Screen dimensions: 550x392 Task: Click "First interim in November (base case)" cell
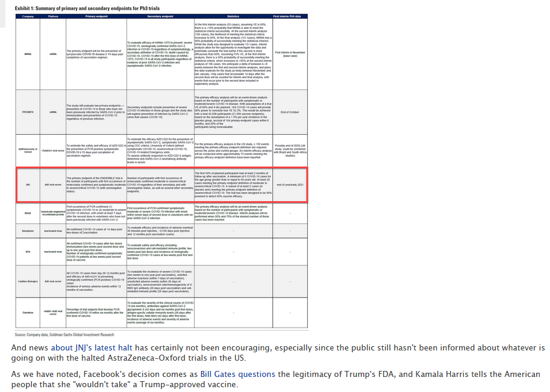pyautogui.click(x=290, y=54)
